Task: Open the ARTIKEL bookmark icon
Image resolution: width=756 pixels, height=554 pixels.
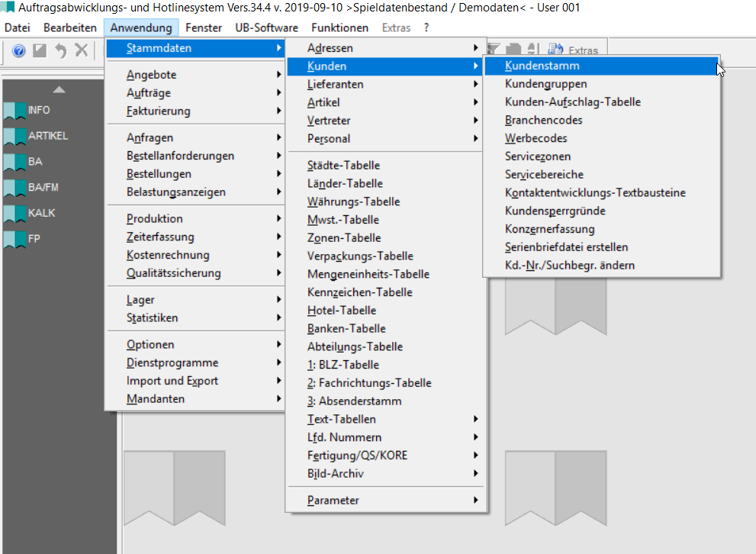Action: pyautogui.click(x=14, y=136)
